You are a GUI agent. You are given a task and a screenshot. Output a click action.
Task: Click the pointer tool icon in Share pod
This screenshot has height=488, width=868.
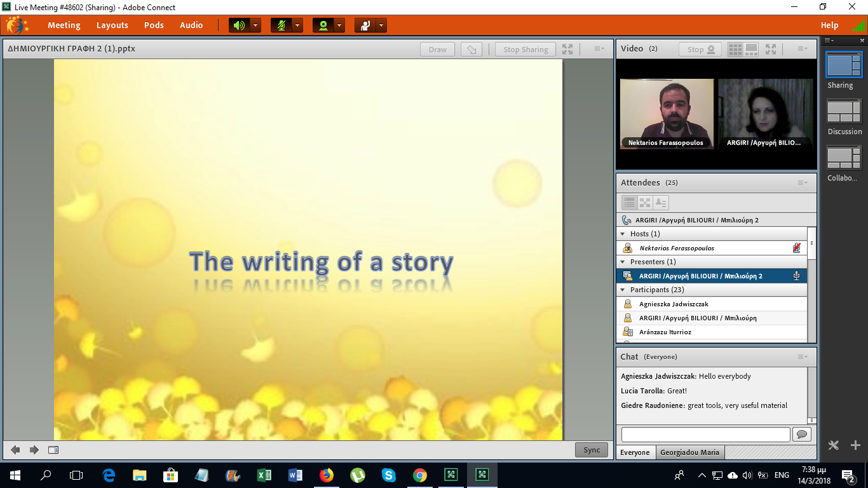click(x=471, y=50)
